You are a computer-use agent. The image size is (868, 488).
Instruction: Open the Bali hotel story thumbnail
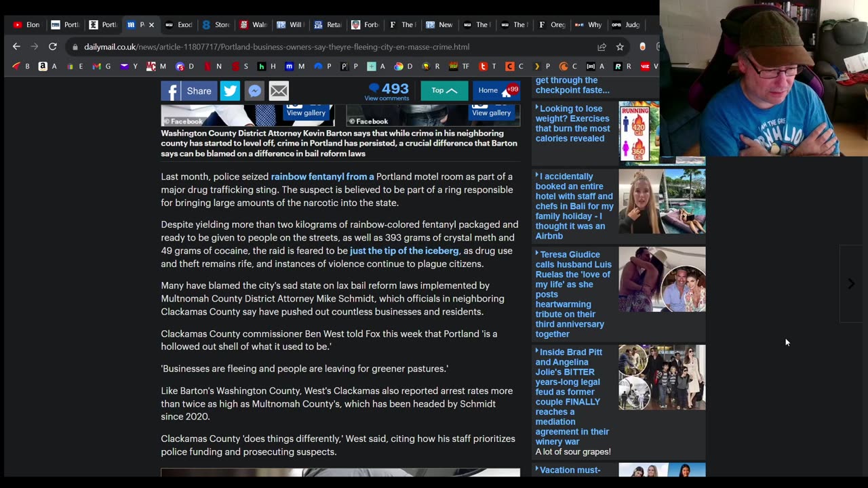(x=662, y=201)
